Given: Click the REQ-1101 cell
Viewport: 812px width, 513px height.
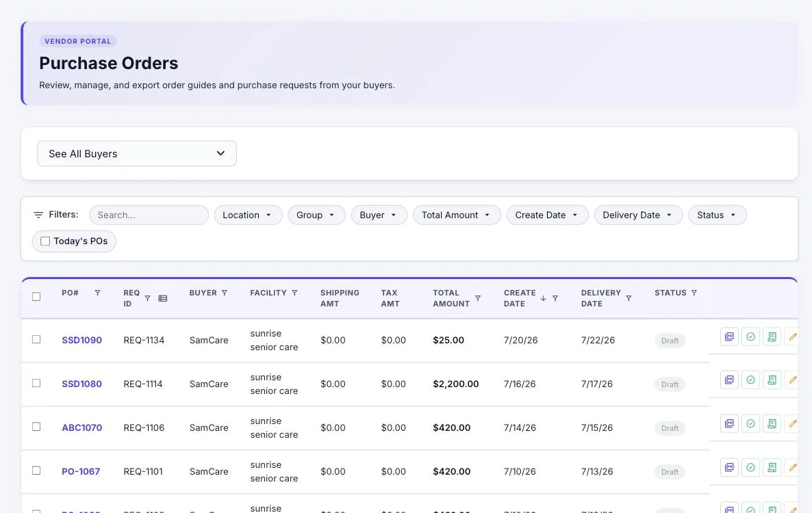Looking at the screenshot, I should (143, 471).
